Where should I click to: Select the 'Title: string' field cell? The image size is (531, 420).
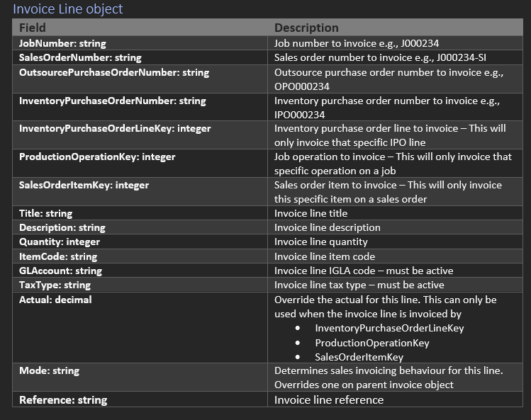point(140,213)
